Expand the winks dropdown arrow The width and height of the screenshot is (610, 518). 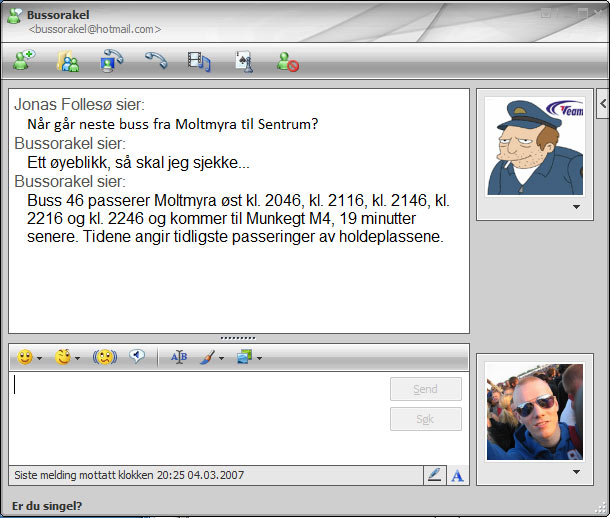coord(77,358)
